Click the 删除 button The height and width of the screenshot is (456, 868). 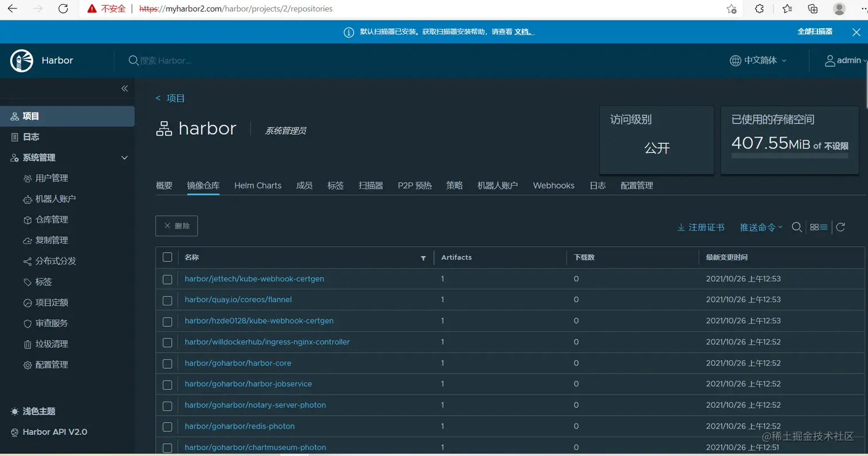[x=177, y=226]
